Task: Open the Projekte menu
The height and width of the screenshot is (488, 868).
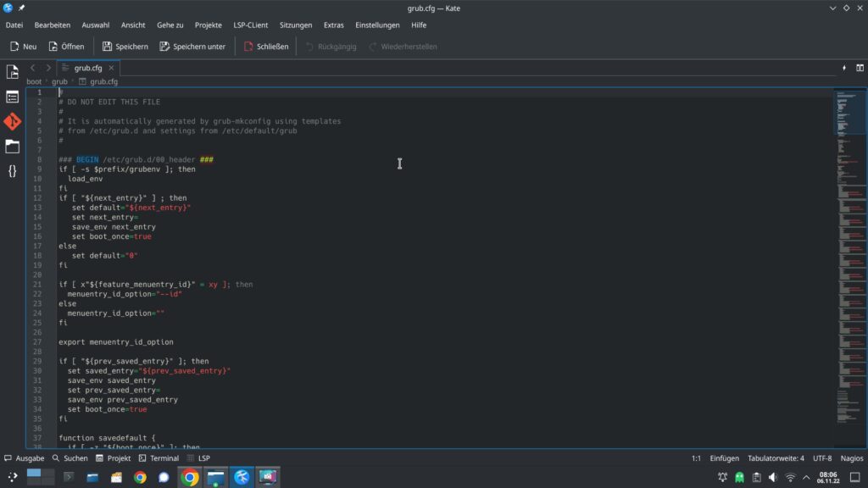Action: [209, 25]
